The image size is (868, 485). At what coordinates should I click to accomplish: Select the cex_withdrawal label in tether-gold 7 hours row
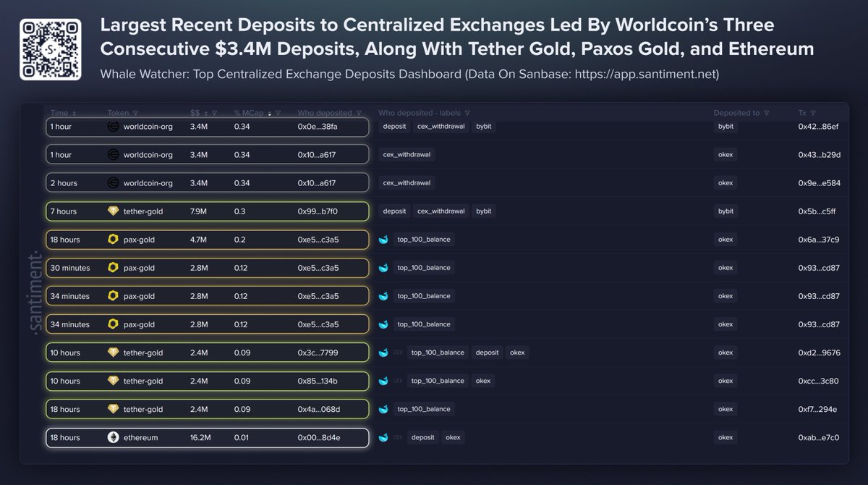(441, 211)
